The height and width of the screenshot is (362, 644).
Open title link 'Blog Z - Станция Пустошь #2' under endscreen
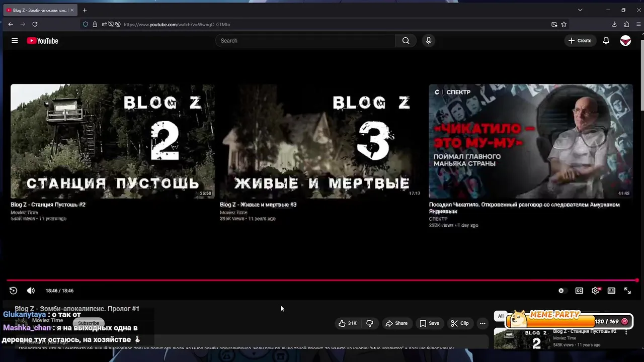pos(48,205)
